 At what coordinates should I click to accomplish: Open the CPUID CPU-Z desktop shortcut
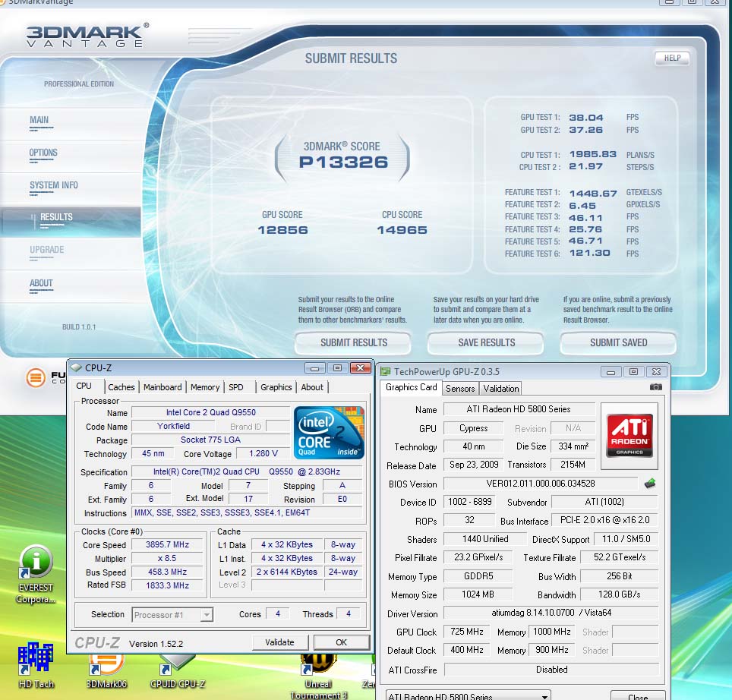(178, 671)
